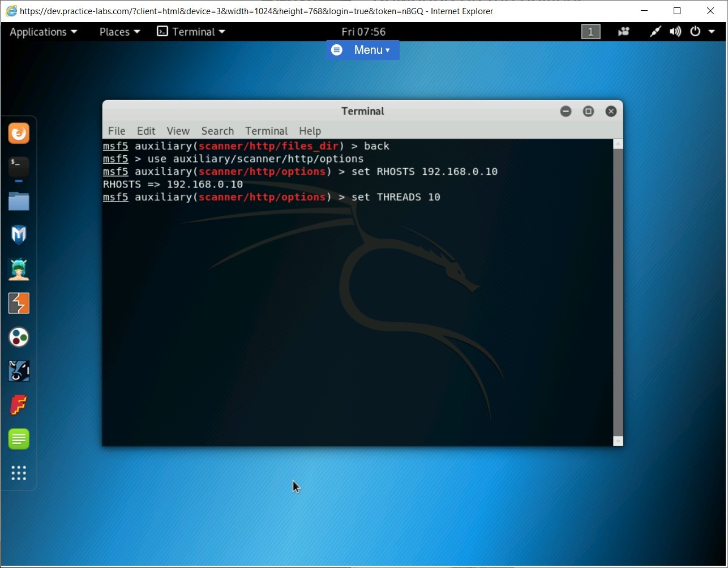Viewport: 728px width, 568px height.
Task: Launch Firefox from the dock
Action: coord(19,133)
